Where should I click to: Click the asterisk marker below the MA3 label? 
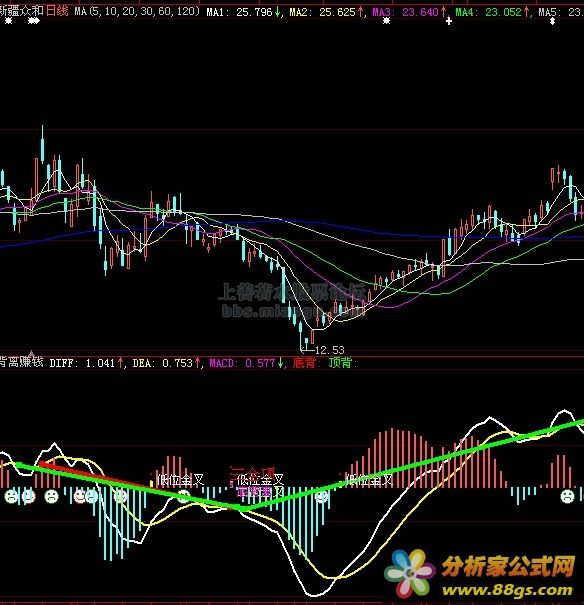tap(387, 21)
